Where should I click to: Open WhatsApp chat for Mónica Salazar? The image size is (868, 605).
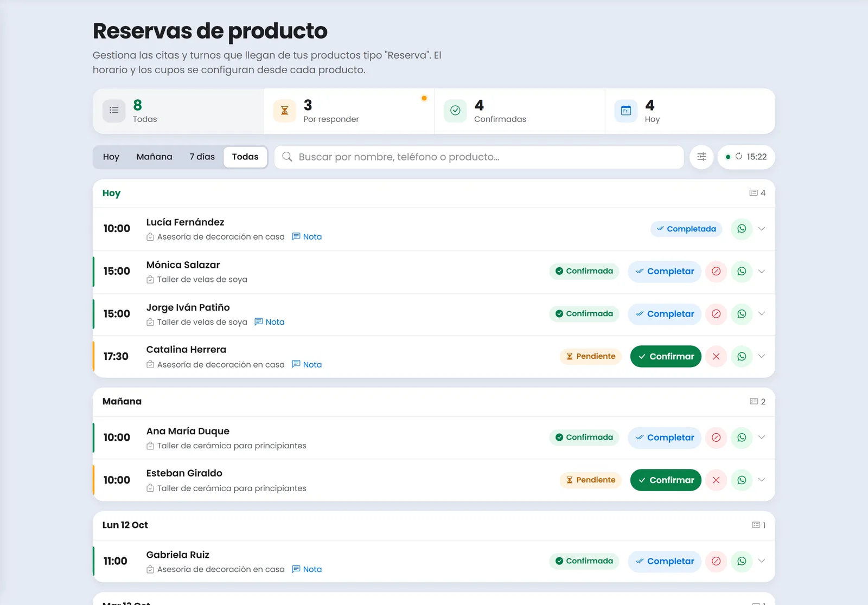pos(742,271)
